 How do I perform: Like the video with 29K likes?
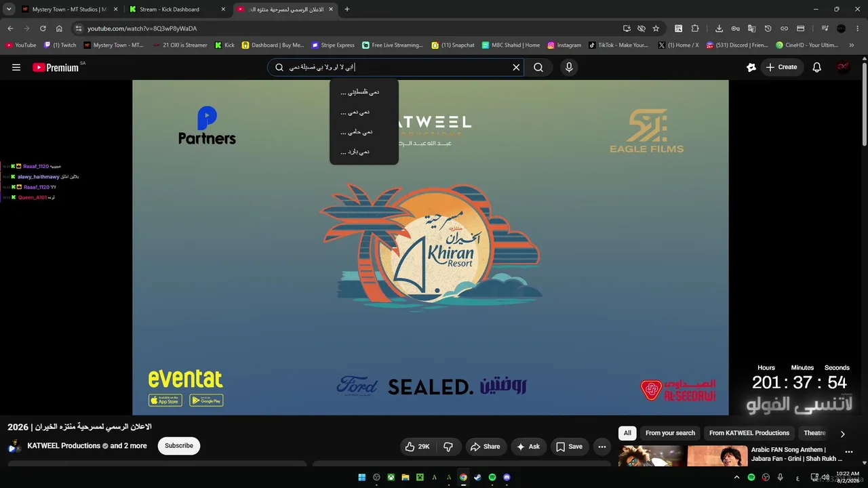pos(417,447)
